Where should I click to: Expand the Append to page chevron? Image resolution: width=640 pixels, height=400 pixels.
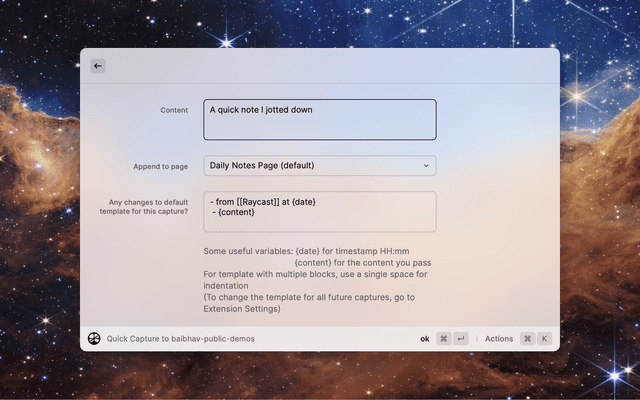(x=426, y=166)
